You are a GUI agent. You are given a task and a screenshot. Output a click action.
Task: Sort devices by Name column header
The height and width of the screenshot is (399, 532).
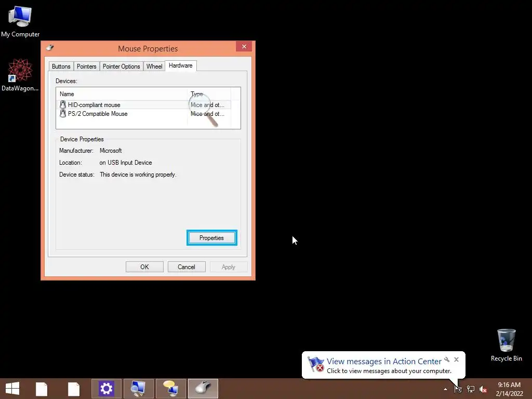[122, 94]
